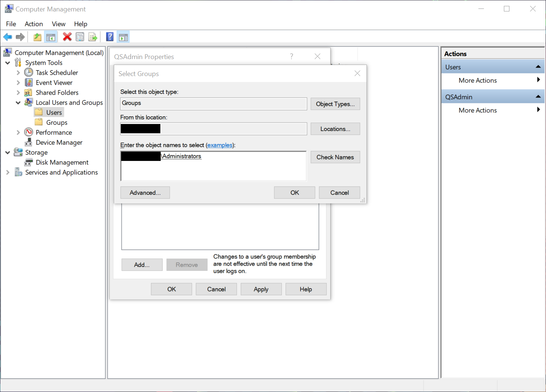
Task: Click the Back navigation arrow in the toolbar
Action: (x=7, y=37)
